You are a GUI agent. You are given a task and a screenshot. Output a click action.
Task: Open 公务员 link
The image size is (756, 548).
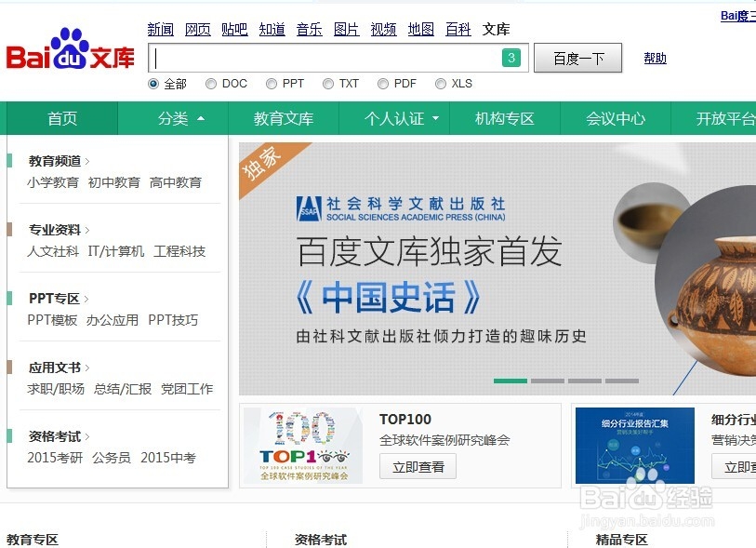click(112, 458)
